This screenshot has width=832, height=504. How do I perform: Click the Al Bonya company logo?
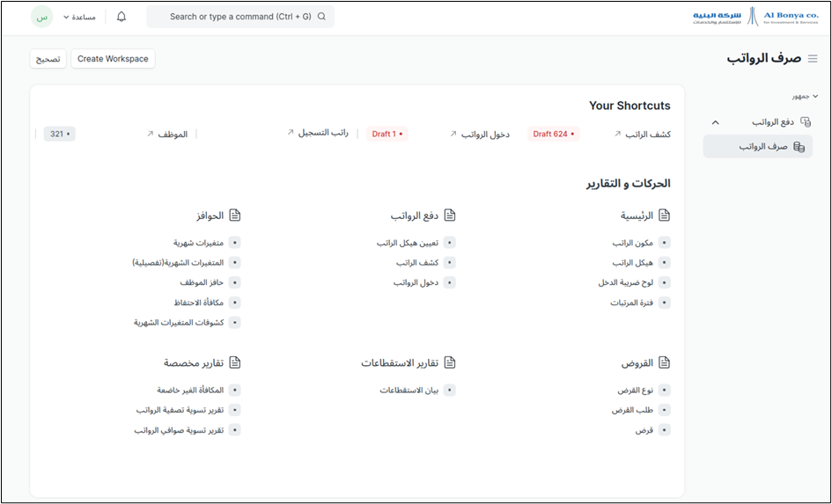[x=755, y=17]
